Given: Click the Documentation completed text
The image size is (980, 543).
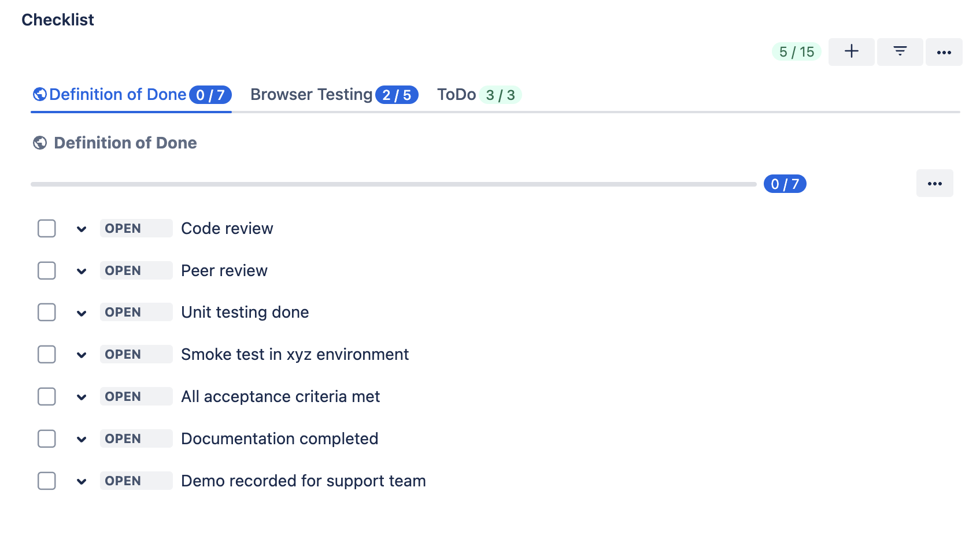Looking at the screenshot, I should point(280,439).
